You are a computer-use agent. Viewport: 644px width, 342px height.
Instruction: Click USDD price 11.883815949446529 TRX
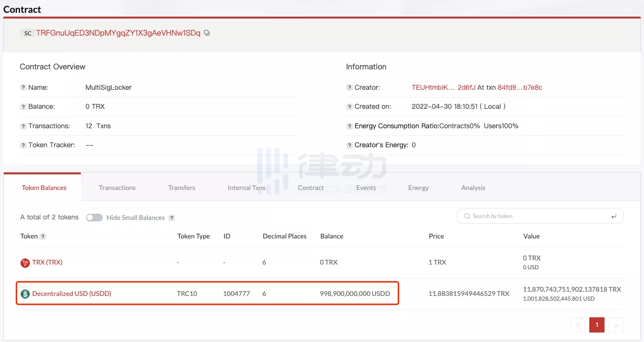469,294
